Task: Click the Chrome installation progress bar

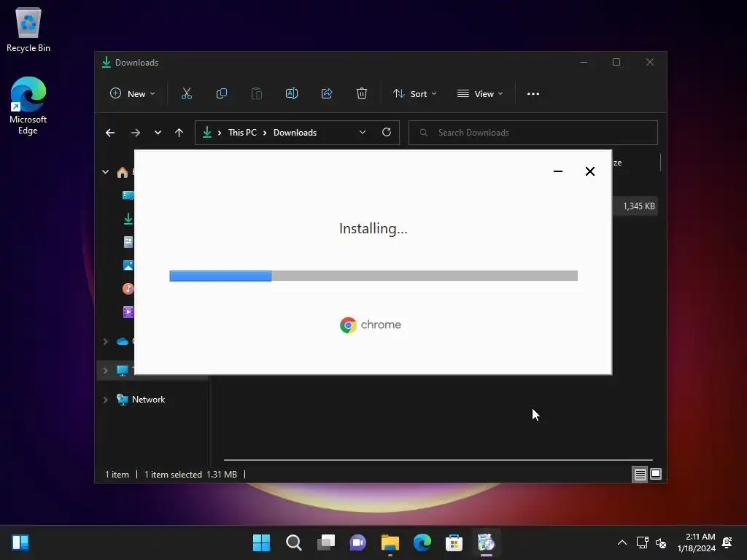Action: tap(373, 276)
